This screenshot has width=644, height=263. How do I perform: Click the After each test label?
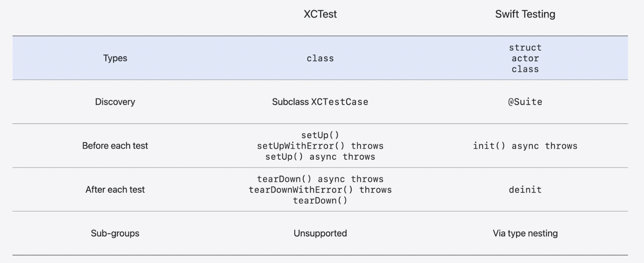point(115,190)
